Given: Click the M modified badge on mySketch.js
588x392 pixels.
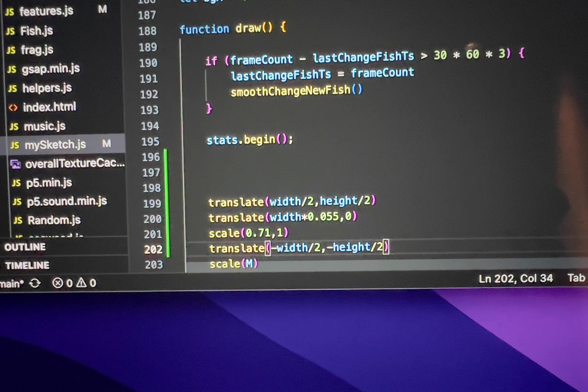Looking at the screenshot, I should pos(107,143).
